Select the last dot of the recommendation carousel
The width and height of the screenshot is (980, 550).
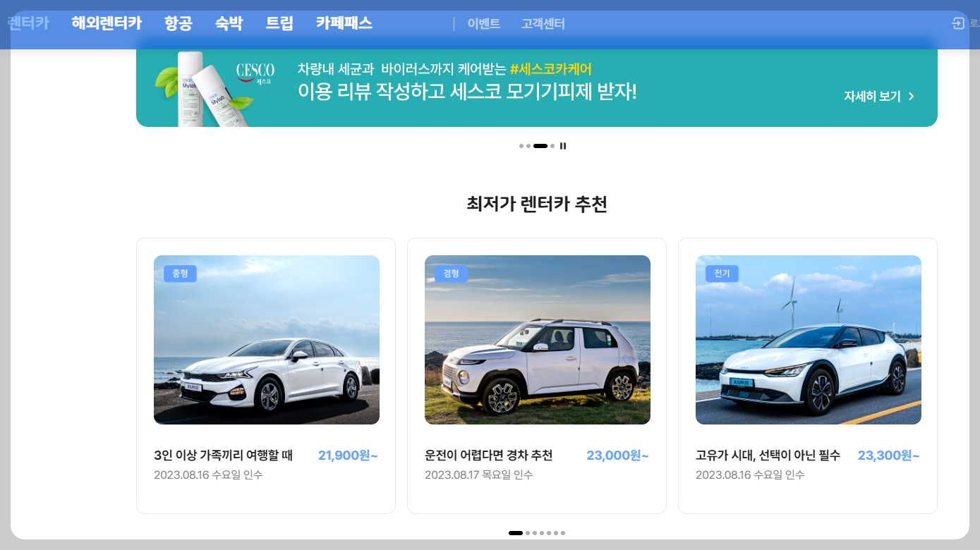[x=563, y=534]
